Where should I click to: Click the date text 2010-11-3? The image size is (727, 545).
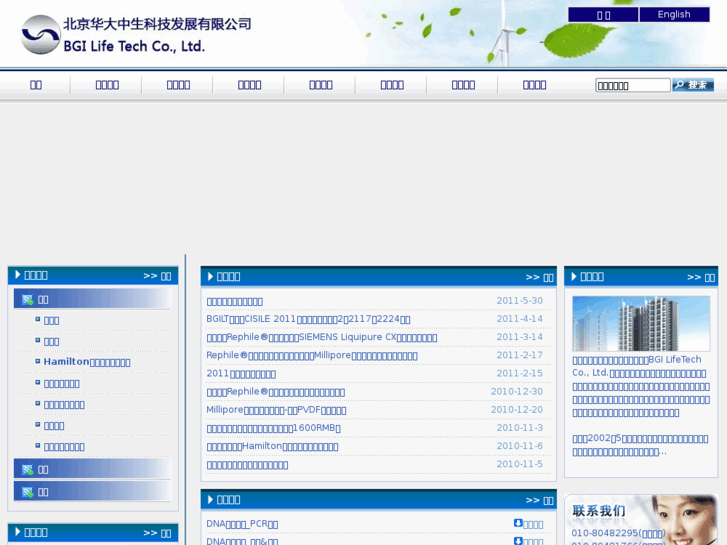pos(519,428)
